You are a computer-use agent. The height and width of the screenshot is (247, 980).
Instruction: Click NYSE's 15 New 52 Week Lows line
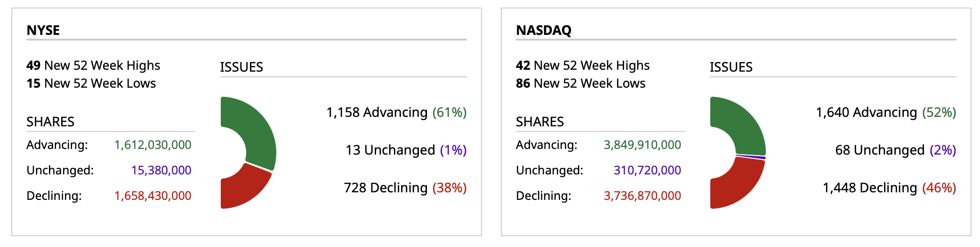pos(91,83)
